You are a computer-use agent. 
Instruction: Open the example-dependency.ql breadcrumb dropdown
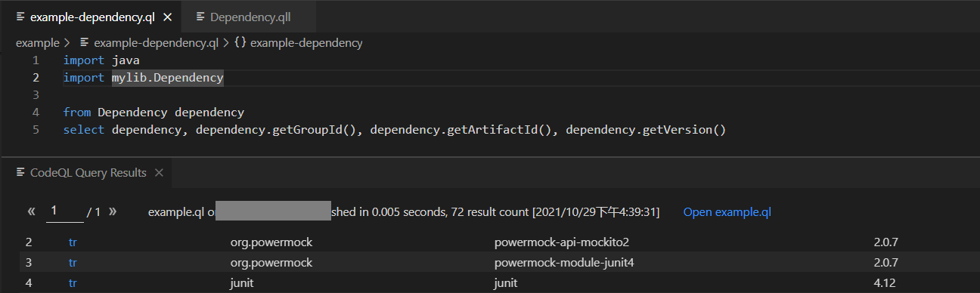(x=156, y=43)
